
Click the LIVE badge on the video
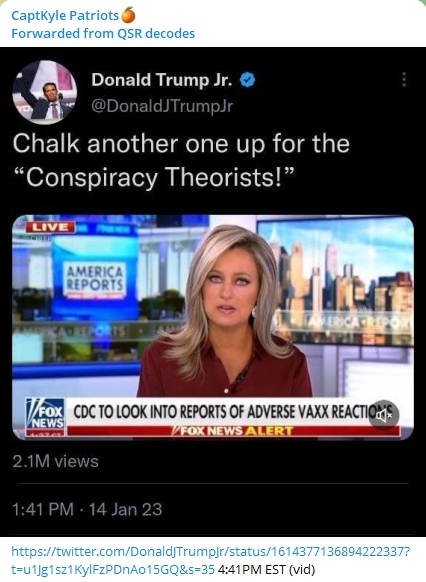(50, 227)
